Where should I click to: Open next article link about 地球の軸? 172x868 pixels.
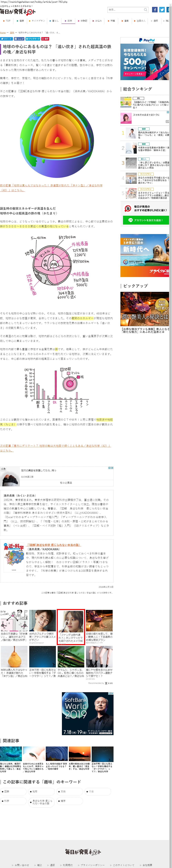[55, 448]
